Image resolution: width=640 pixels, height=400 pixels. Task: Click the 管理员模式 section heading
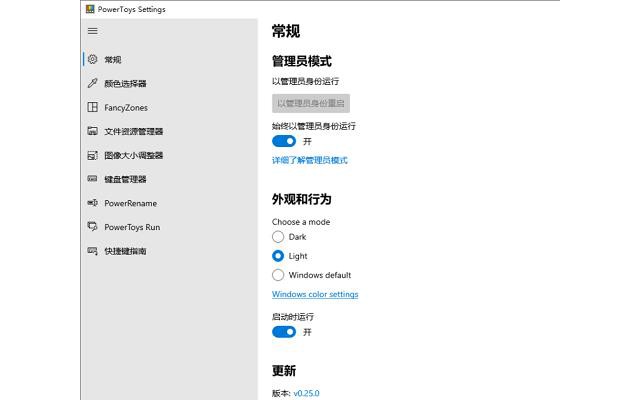coord(302,61)
